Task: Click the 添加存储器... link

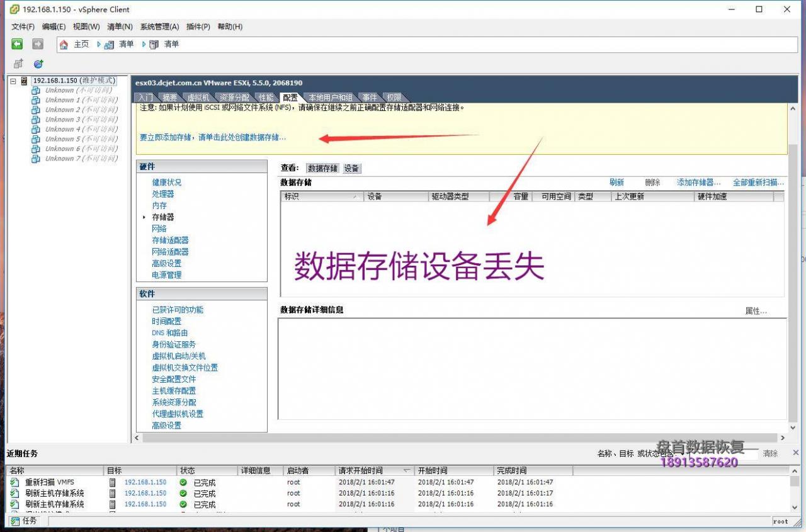Action: (698, 183)
